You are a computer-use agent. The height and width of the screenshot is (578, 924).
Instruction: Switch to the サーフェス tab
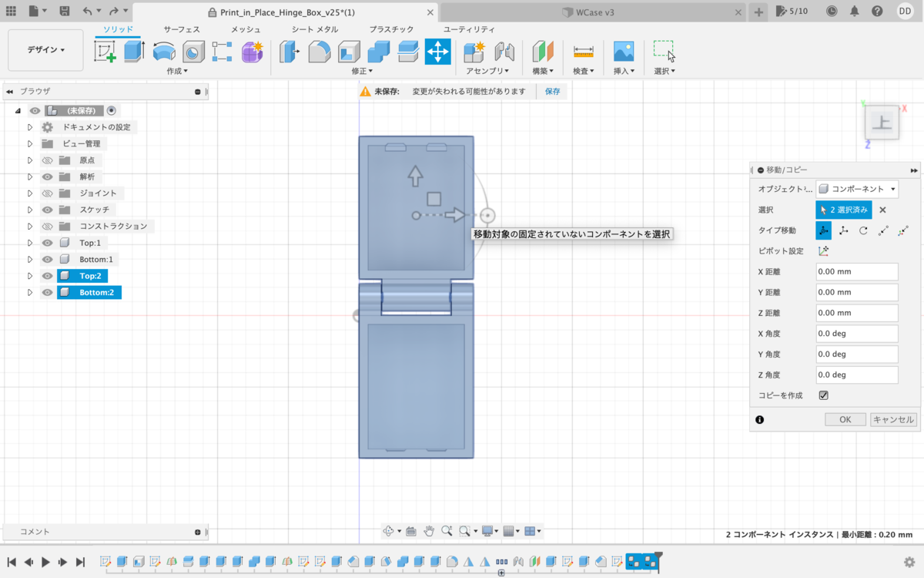181,29
